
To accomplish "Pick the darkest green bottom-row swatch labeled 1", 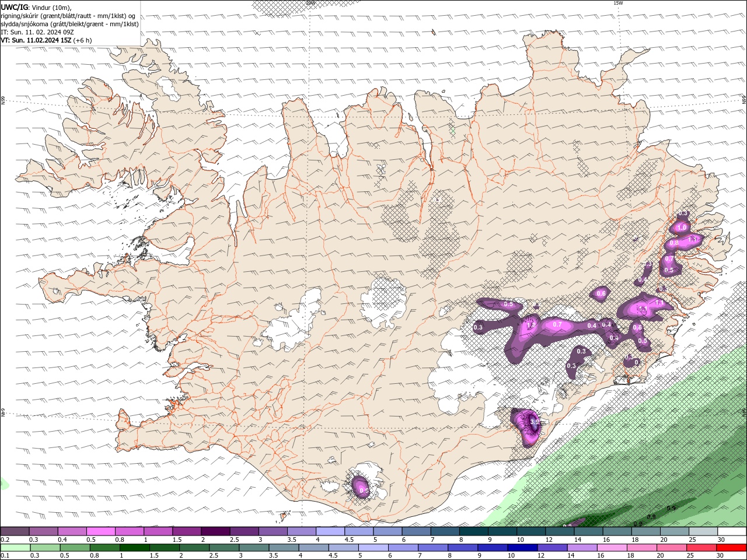I will [x=135, y=548].
